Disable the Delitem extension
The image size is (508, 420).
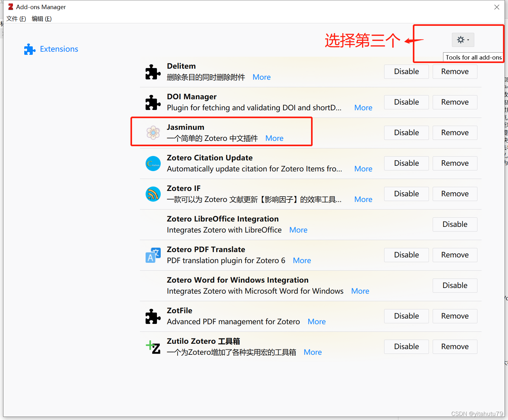(407, 72)
